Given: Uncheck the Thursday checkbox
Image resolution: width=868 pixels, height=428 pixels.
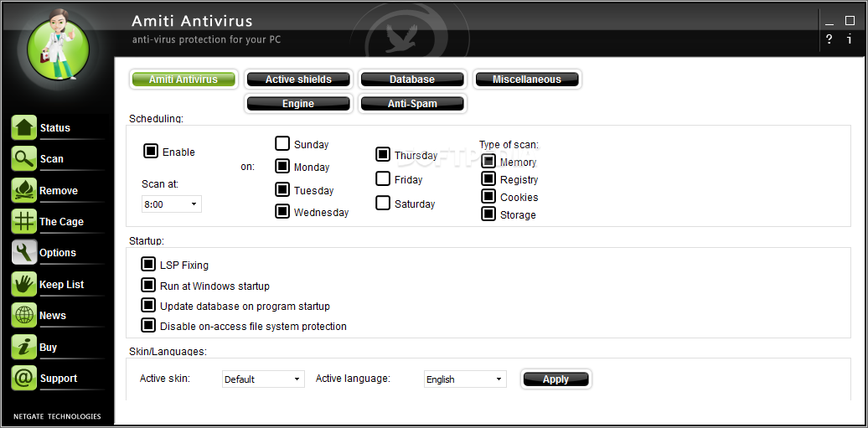Looking at the screenshot, I should pos(383,154).
